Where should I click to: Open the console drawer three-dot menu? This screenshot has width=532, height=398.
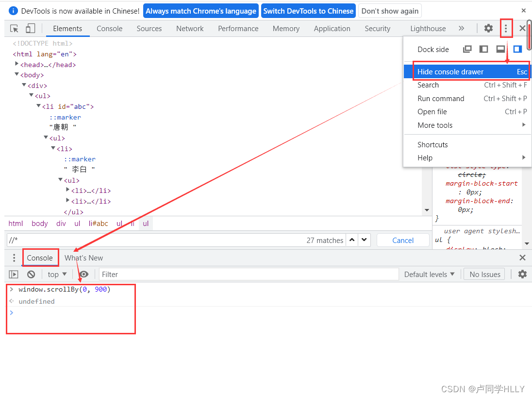[14, 258]
